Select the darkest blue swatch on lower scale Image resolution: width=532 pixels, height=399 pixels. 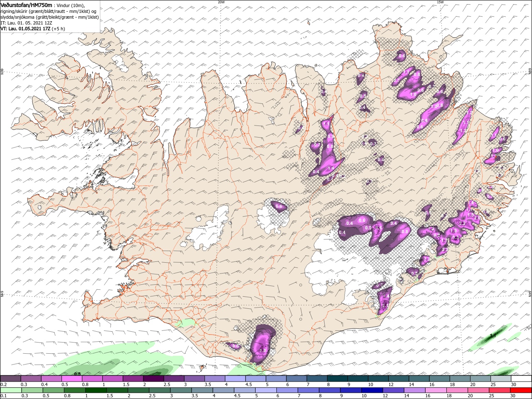point(372,390)
